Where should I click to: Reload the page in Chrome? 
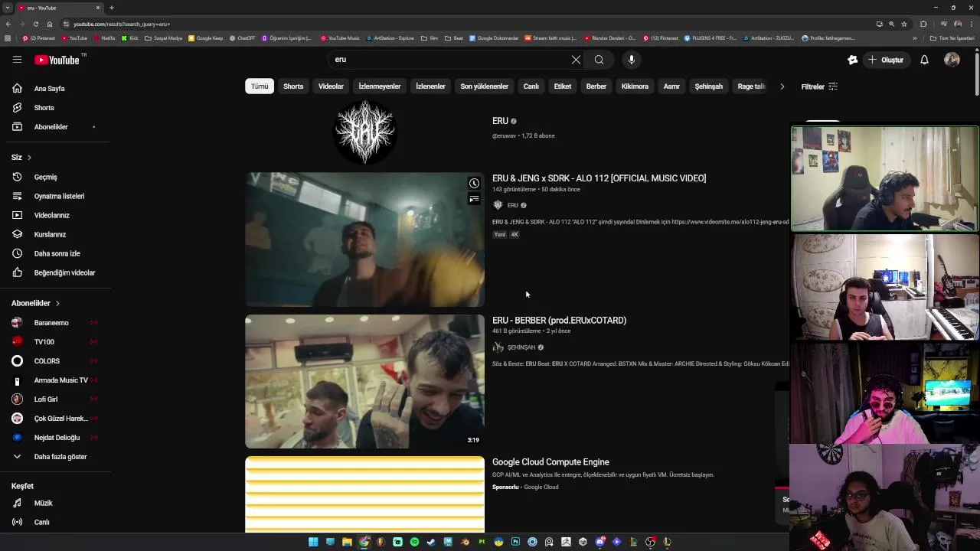35,24
